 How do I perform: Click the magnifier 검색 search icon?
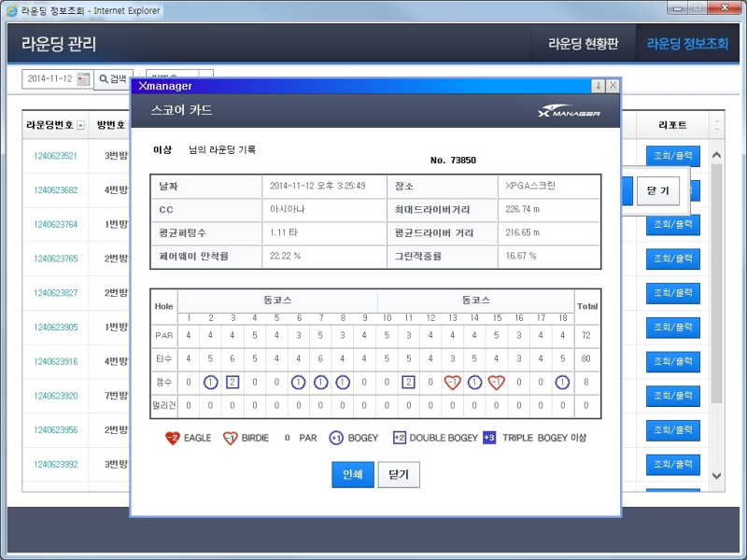105,78
